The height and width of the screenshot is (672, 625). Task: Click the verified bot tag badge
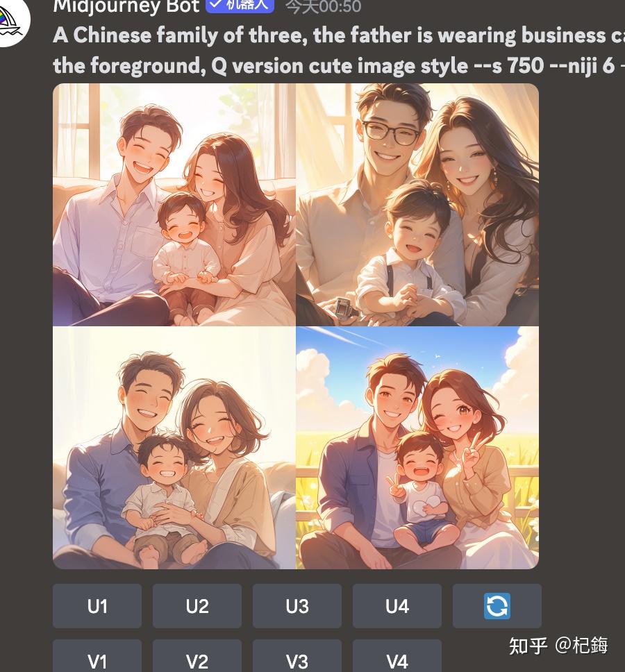[240, 5]
